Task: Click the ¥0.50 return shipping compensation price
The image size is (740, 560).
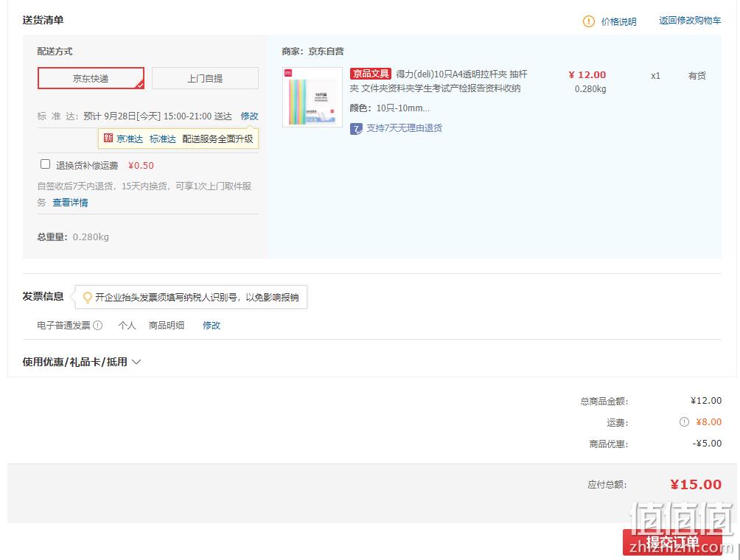Action: point(141,166)
